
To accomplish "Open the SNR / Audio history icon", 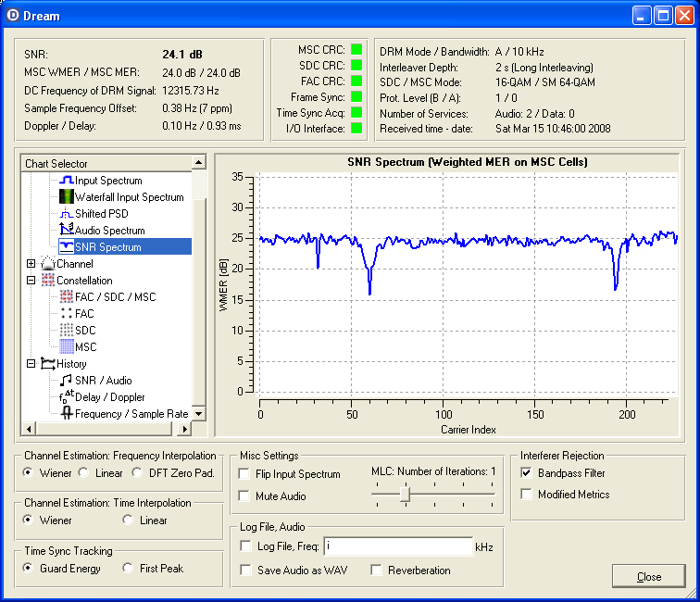I will pyautogui.click(x=67, y=381).
